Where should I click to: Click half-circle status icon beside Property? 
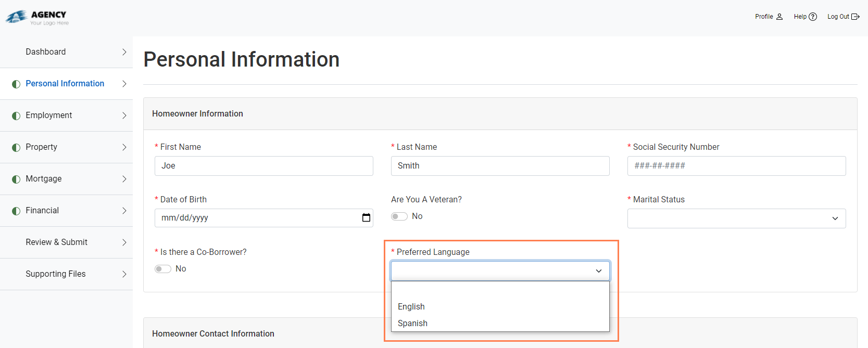click(x=16, y=147)
